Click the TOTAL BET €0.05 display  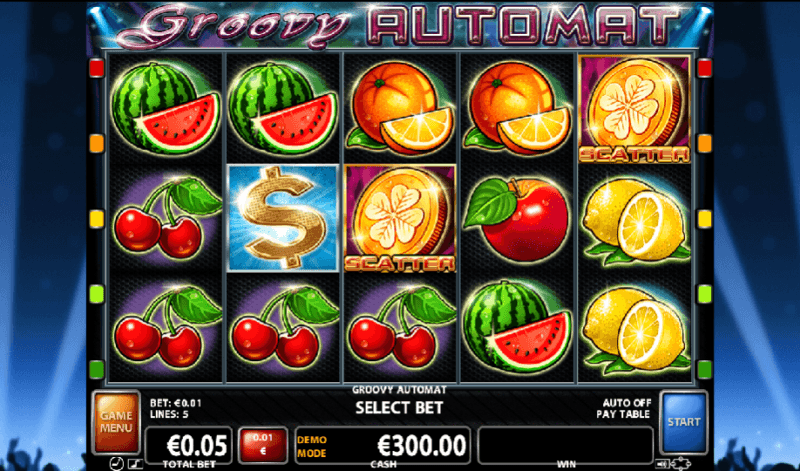(x=189, y=446)
